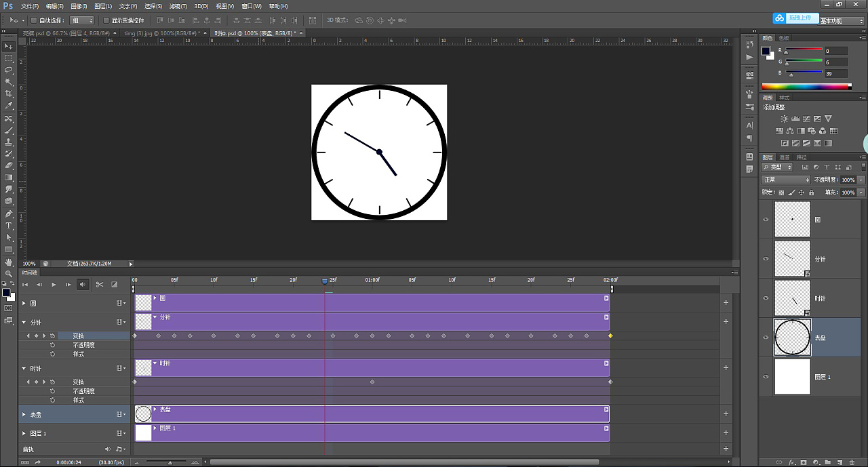Select the 时针 layer thumbnail in Layers panel
The height and width of the screenshot is (467, 868).
793,298
